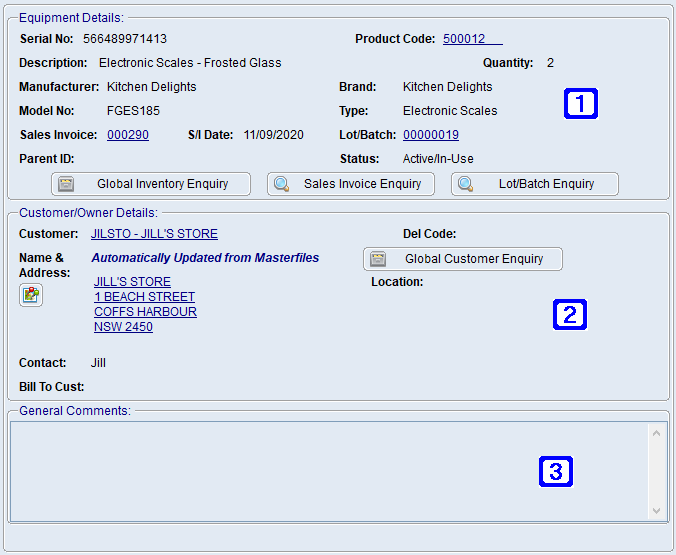Screen dimensions: 676x555
Task: Open product code 500012 link
Action: pos(473,39)
